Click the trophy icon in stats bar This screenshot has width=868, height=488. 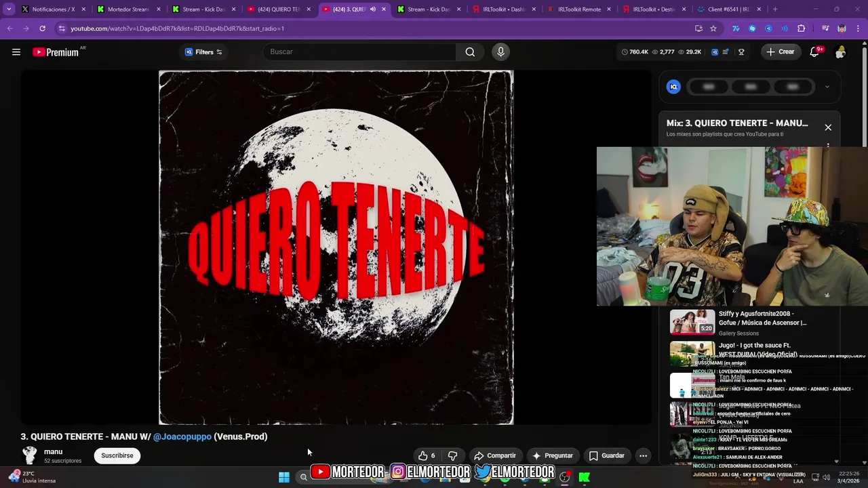(x=741, y=52)
